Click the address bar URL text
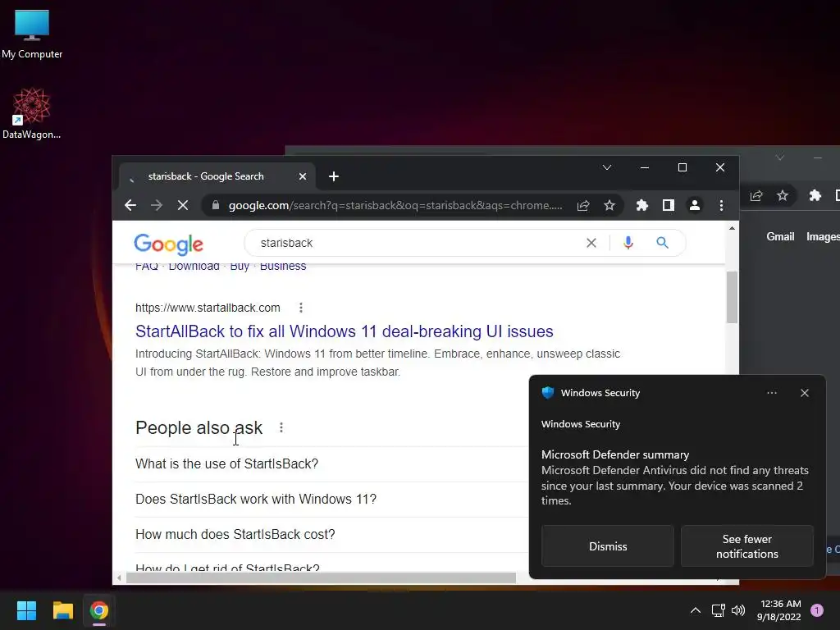 tap(395, 205)
